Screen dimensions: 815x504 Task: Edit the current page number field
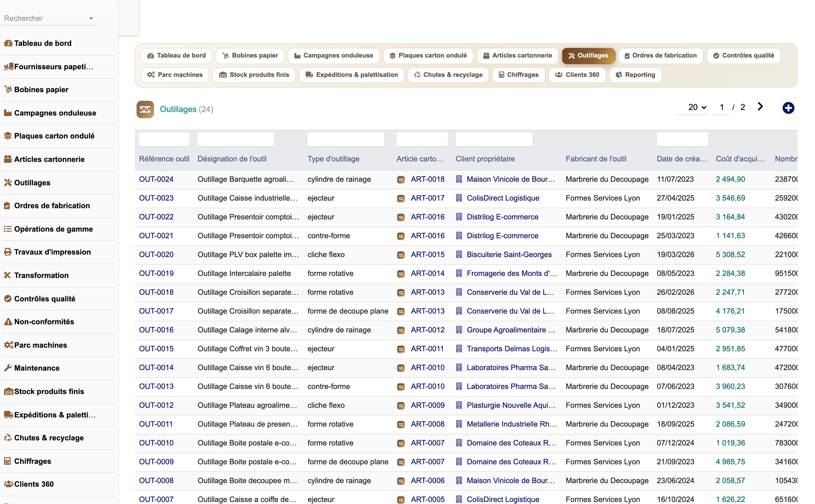pos(722,107)
